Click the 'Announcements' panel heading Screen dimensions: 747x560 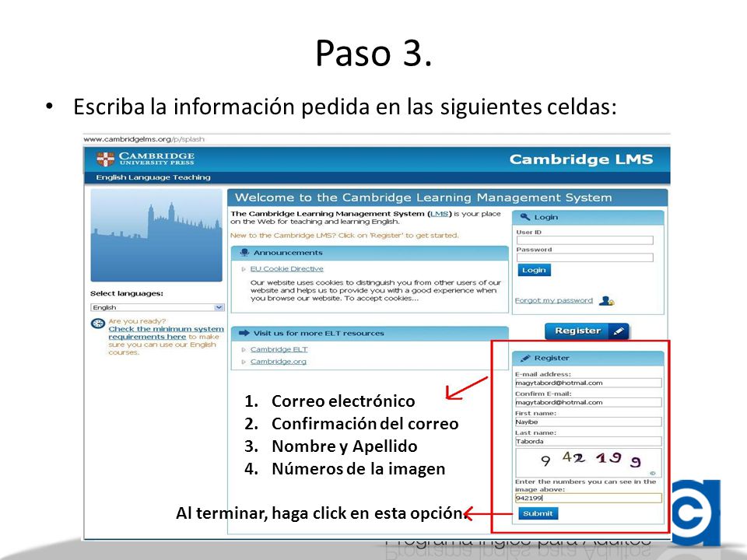point(288,252)
